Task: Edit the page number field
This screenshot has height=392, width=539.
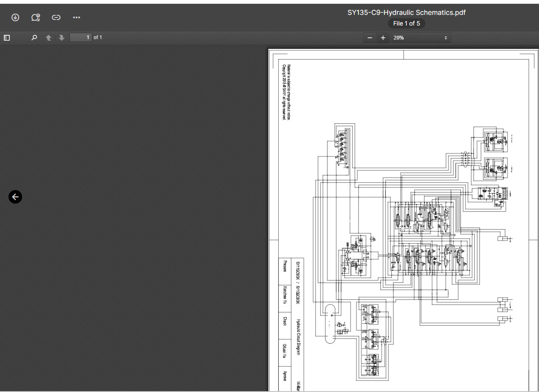Action: point(81,37)
